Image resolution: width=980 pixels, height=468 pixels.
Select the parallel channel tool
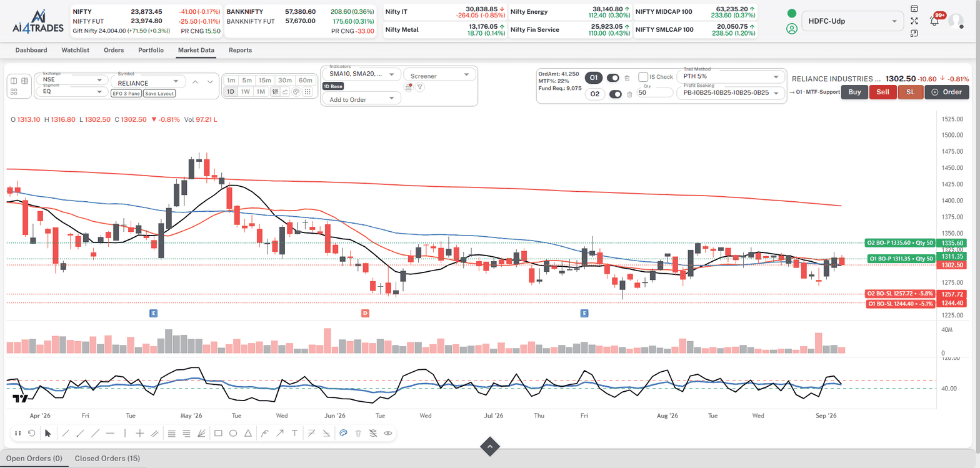pyautogui.click(x=154, y=433)
